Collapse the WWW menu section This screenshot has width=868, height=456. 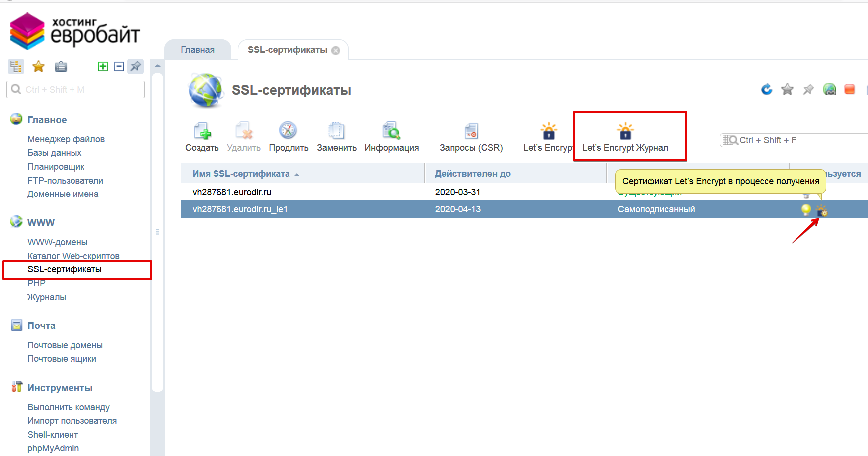pyautogui.click(x=41, y=223)
